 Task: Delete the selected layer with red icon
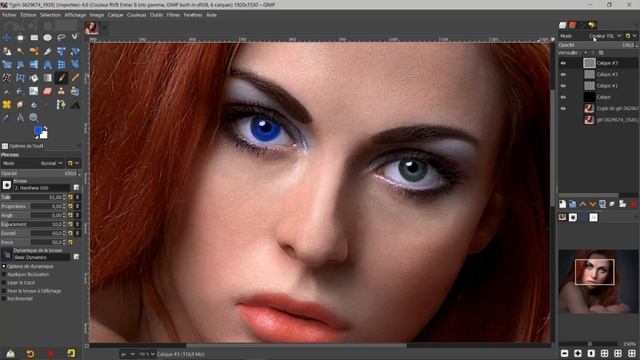633,204
